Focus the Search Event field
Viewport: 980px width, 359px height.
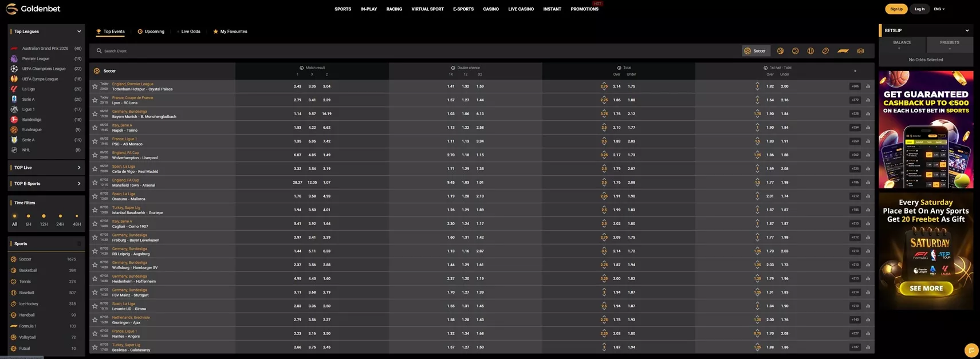click(415, 51)
